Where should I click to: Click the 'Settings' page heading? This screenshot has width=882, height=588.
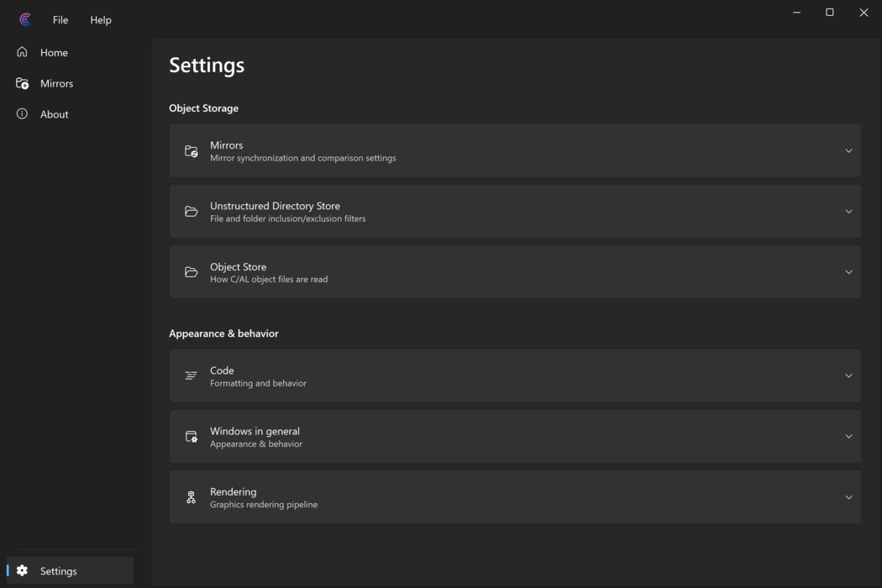click(x=207, y=66)
